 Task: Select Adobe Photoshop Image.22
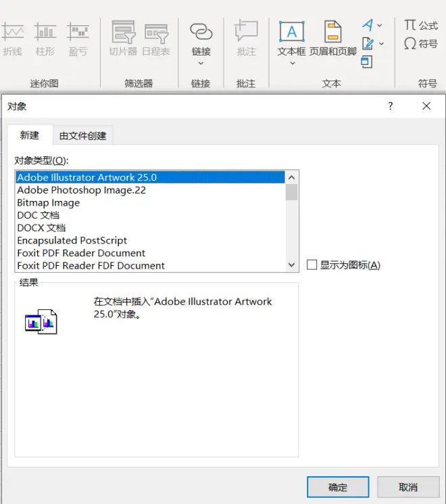pos(150,190)
